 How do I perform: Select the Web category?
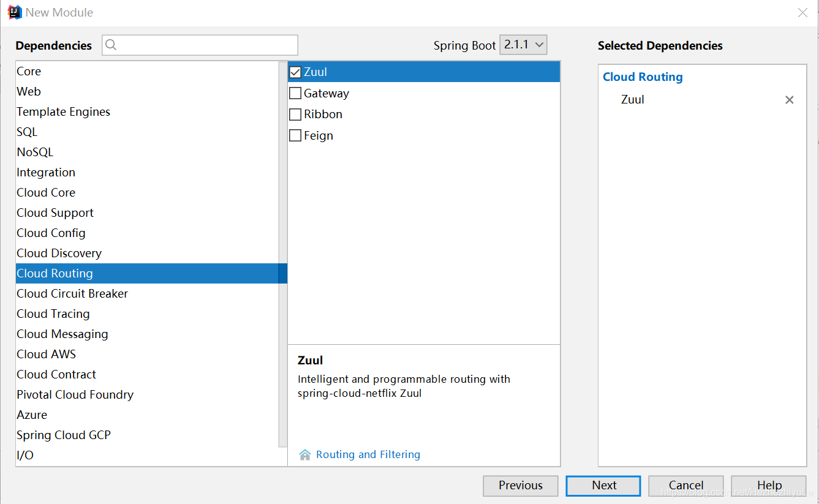(147, 92)
